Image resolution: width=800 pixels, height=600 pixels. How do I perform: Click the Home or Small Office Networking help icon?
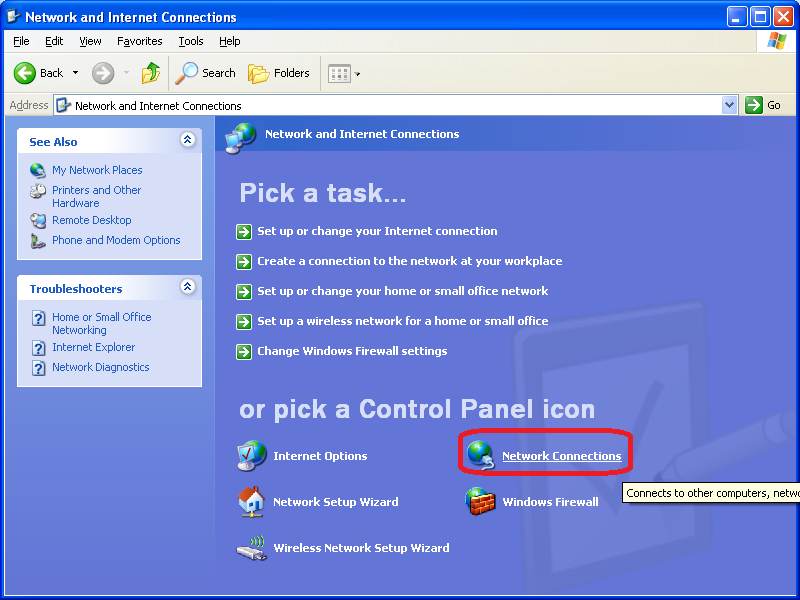point(38,318)
